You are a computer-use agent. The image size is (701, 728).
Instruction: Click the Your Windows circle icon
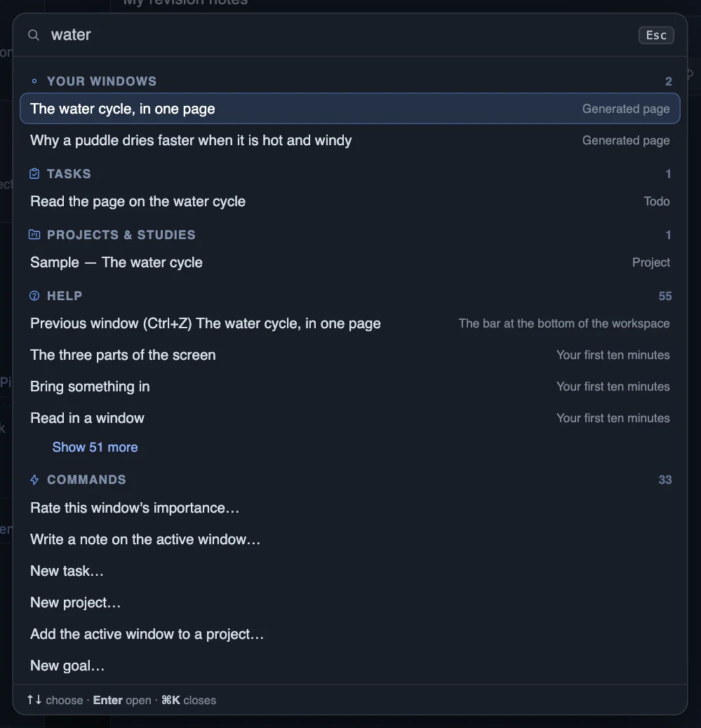pos(34,81)
